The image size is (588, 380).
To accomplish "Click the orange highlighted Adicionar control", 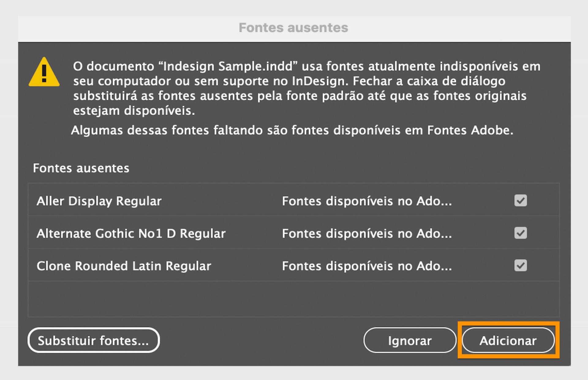I will (x=508, y=340).
